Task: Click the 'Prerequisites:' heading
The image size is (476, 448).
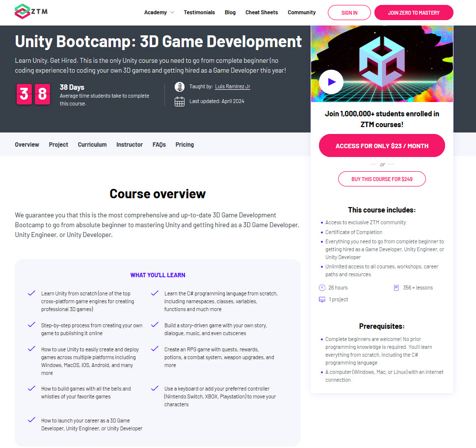Action: coord(382,327)
